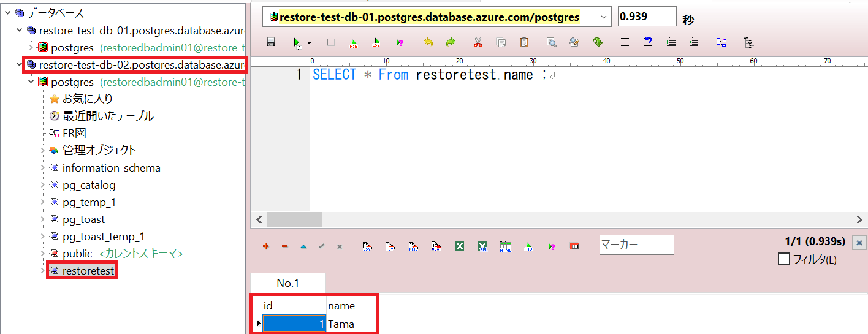The height and width of the screenshot is (334, 868).
Task: Enable the フィルタ(L) checkbox
Action: pyautogui.click(x=783, y=259)
